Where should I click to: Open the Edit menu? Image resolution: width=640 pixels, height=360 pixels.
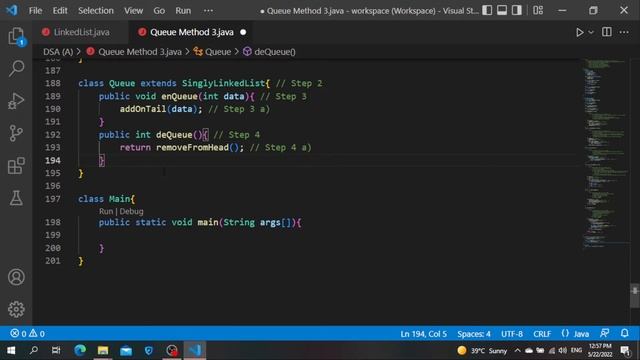(60, 11)
